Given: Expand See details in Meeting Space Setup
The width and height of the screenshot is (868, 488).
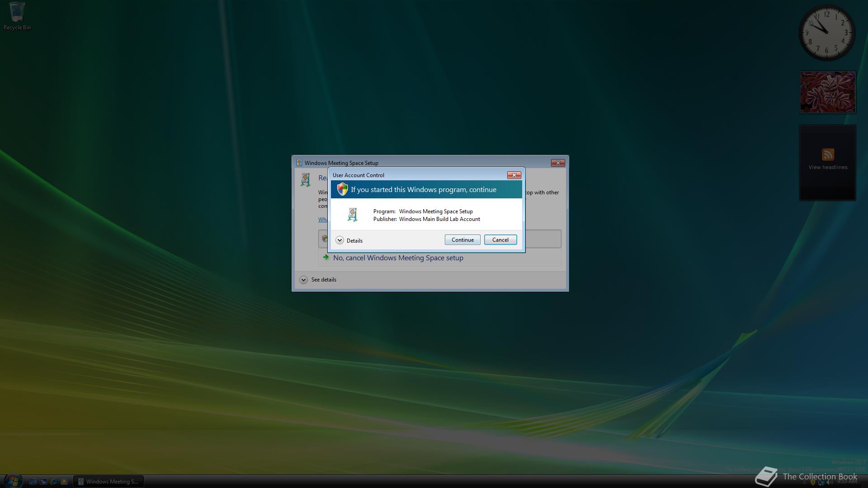Looking at the screenshot, I should [318, 280].
